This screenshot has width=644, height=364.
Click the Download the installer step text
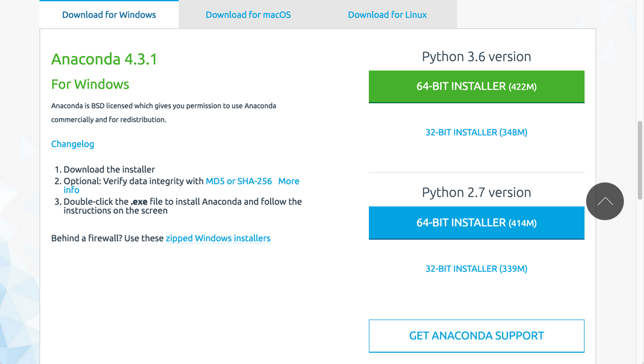[x=109, y=170]
